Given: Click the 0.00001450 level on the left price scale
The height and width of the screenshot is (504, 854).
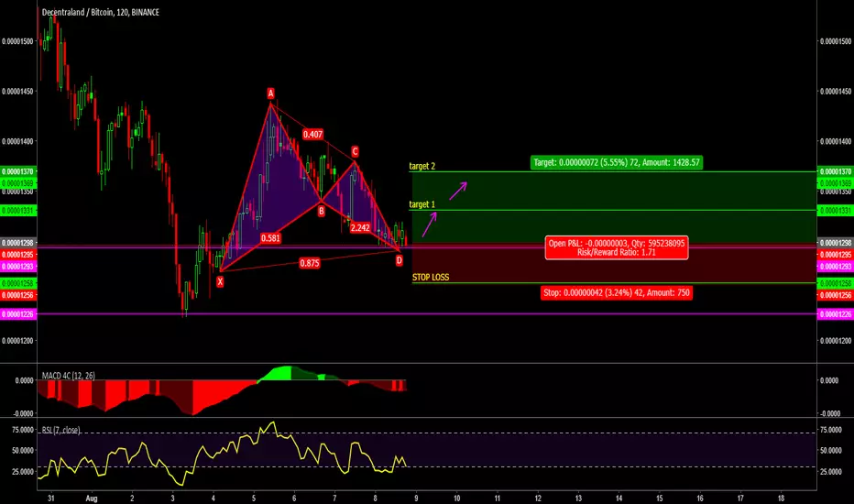Looking at the screenshot, I should [x=18, y=92].
